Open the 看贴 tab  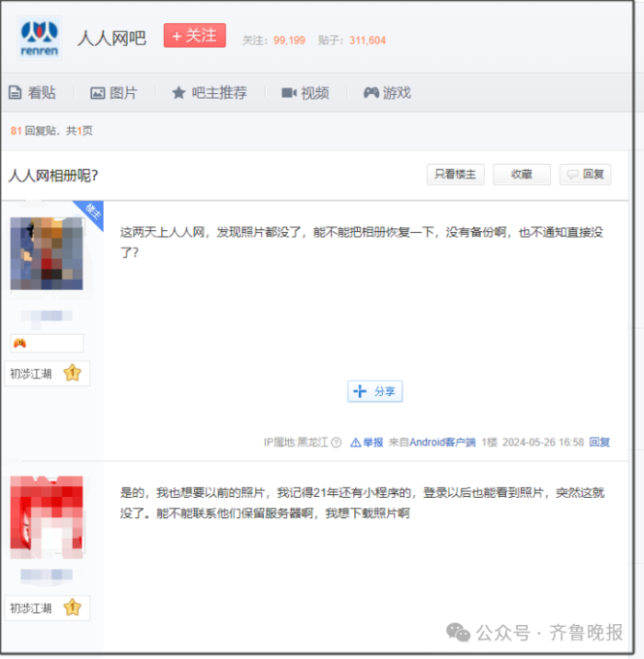point(32,92)
